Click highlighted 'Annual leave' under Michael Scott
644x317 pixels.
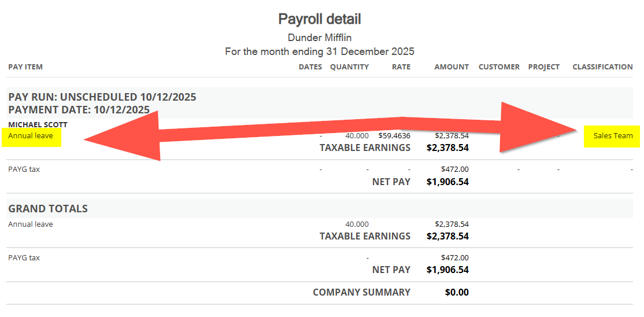pyautogui.click(x=31, y=135)
